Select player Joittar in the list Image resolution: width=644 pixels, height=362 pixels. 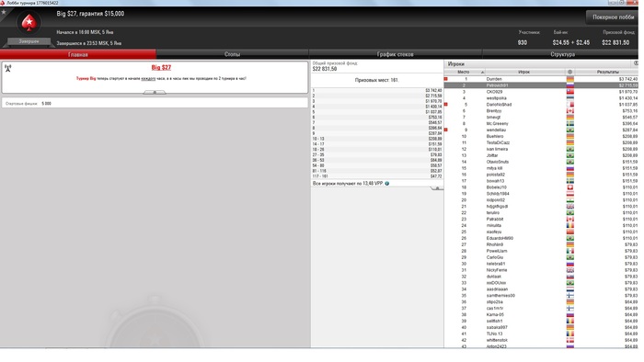pos(541,155)
